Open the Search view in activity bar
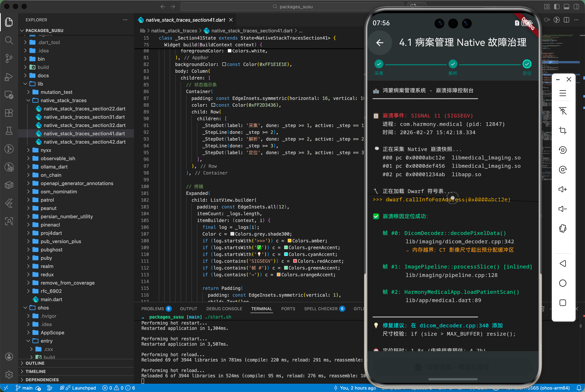Image resolution: width=585 pixels, height=392 pixels. click(9, 40)
